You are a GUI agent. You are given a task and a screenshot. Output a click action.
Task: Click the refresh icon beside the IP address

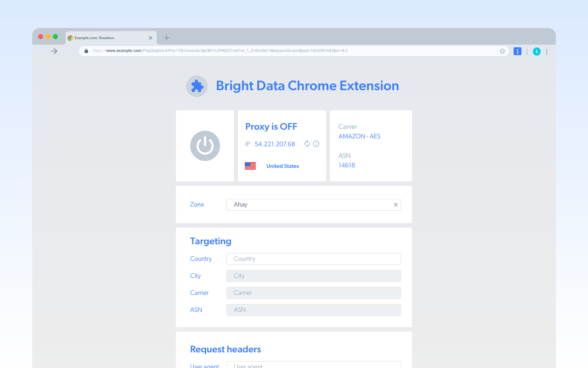pos(307,144)
